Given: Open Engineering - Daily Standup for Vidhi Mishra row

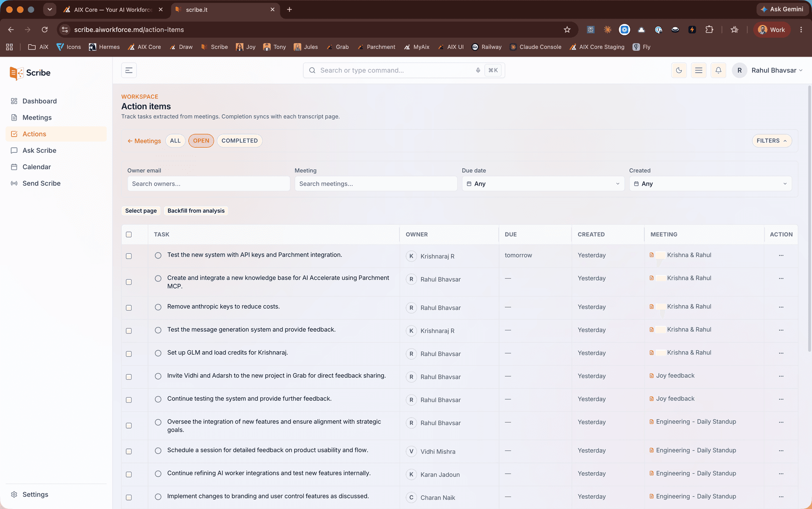Looking at the screenshot, I should [696, 450].
